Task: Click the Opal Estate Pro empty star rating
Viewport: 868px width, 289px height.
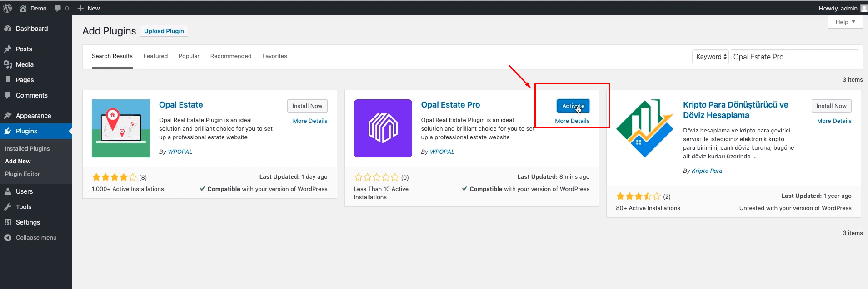Action: tap(376, 177)
